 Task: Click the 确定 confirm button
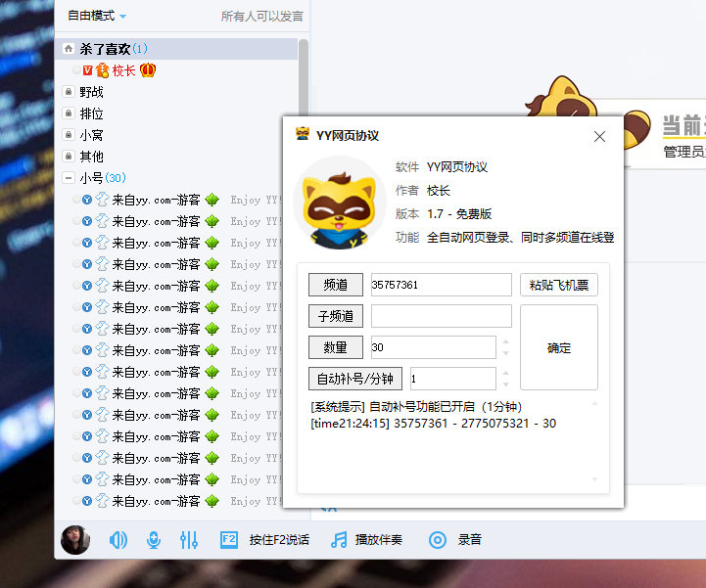pyautogui.click(x=559, y=347)
